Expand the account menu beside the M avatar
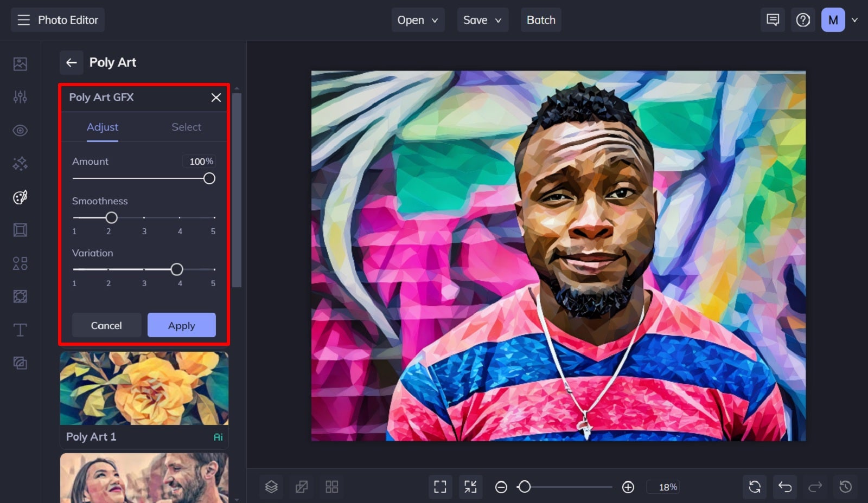 click(x=856, y=20)
